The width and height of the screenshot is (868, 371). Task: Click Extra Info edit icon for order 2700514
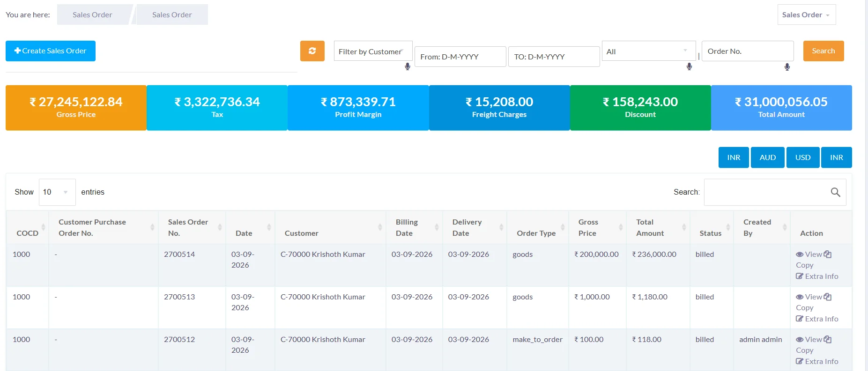[x=800, y=276]
